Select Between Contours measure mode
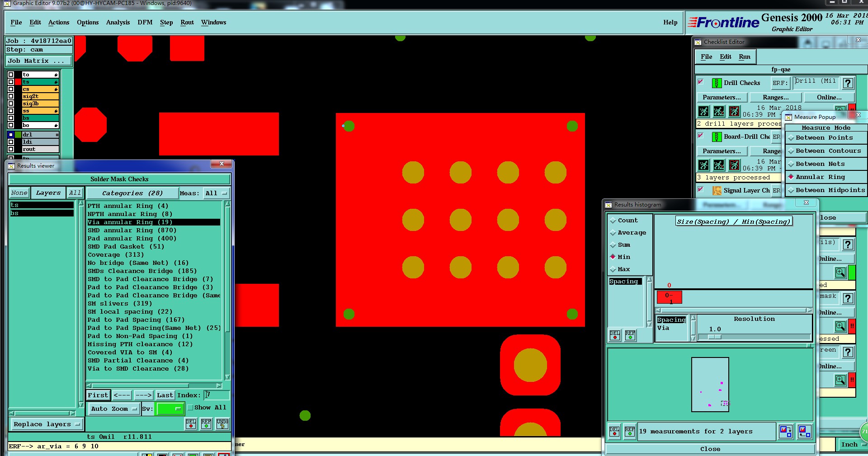Image resolution: width=868 pixels, height=456 pixels. click(x=826, y=151)
